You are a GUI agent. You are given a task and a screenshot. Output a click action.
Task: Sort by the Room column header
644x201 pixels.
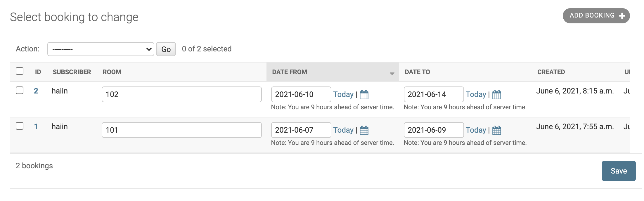click(x=112, y=72)
